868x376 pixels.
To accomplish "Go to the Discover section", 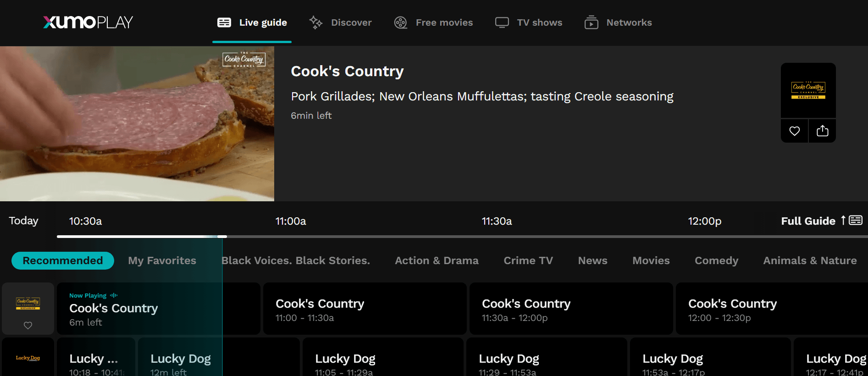I will point(340,22).
